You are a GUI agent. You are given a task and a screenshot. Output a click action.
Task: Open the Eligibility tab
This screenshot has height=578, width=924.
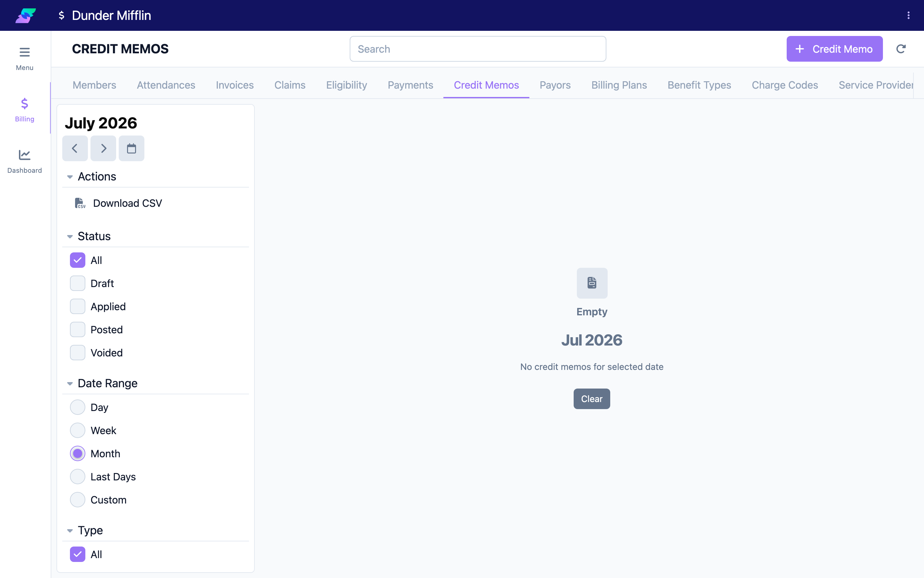point(347,85)
